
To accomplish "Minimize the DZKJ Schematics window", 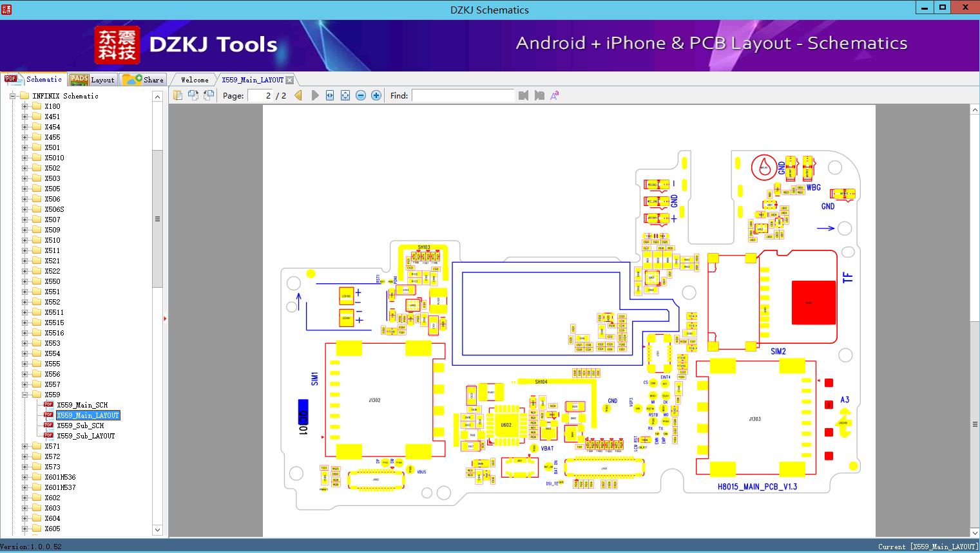I will pos(925,7).
